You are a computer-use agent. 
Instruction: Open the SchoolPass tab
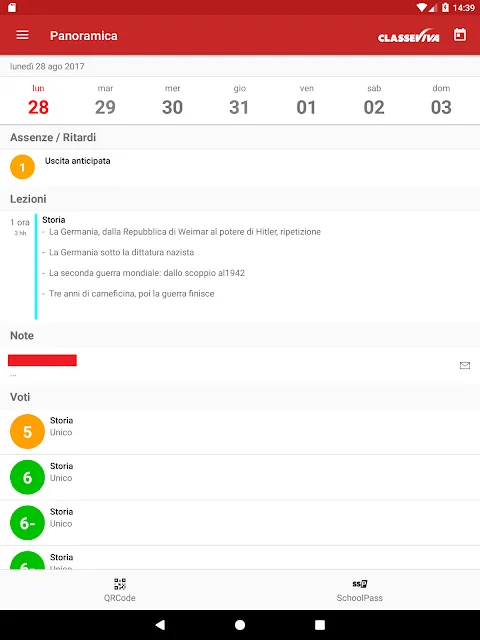point(360,590)
